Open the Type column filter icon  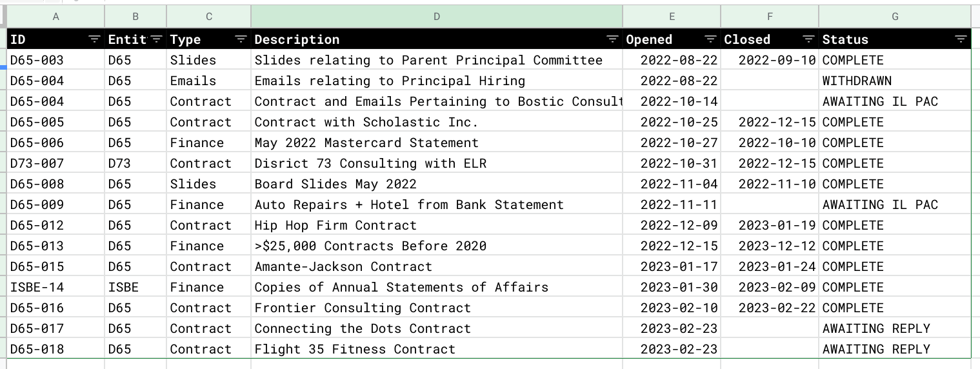(x=241, y=39)
